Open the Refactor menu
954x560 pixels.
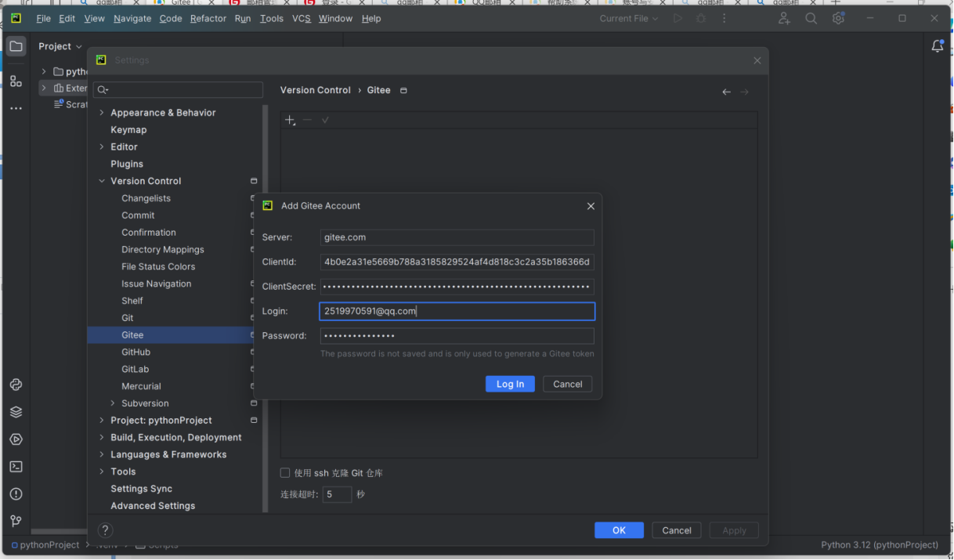[x=208, y=19]
